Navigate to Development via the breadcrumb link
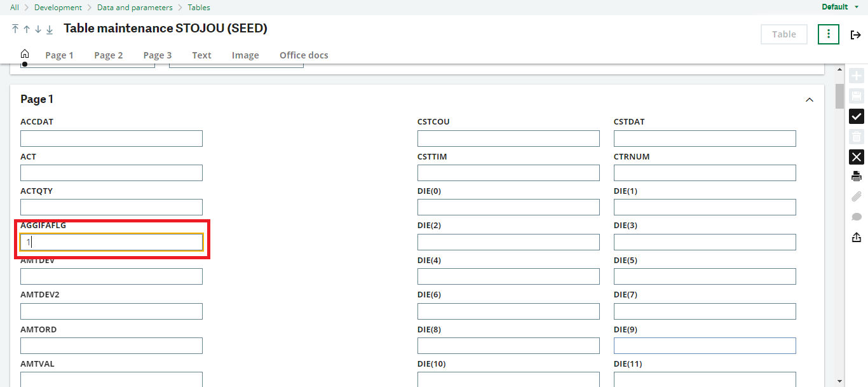Screen dimensions: 868x387 click(58, 7)
